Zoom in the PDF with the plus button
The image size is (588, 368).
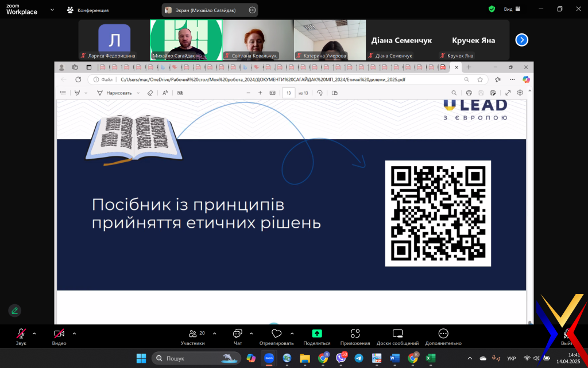tap(260, 93)
